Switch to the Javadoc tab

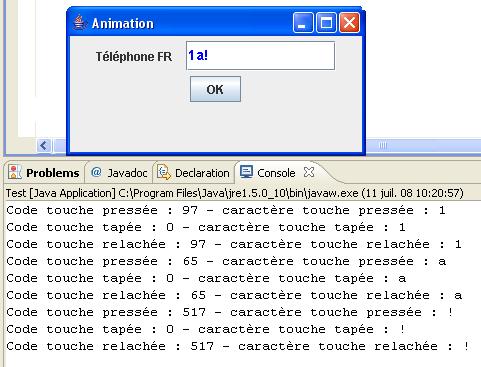119,173
